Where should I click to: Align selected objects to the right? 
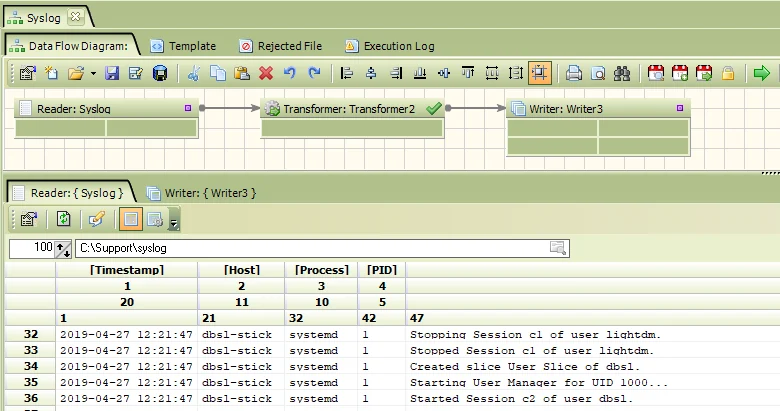tap(396, 74)
